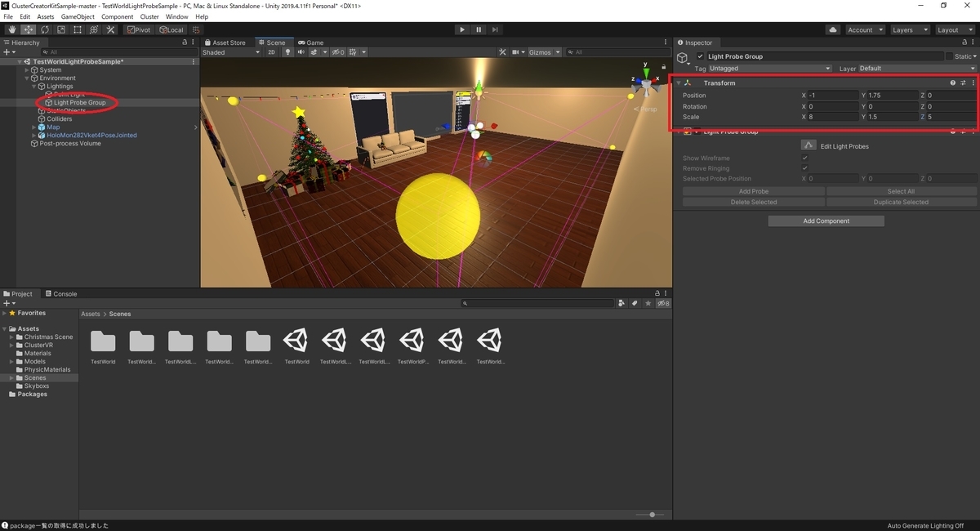This screenshot has height=531, width=980.
Task: Collapse the Environment object in Hierarchy
Action: (27, 78)
